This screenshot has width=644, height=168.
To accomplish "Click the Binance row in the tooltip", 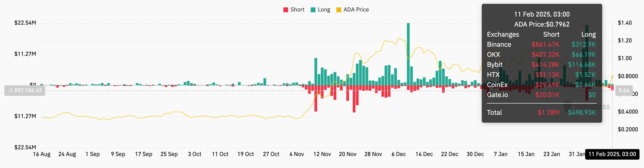I will coord(541,45).
